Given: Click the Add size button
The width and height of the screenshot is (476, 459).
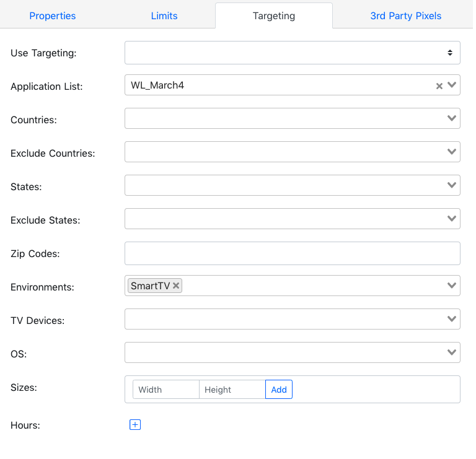Looking at the screenshot, I should pyautogui.click(x=279, y=389).
